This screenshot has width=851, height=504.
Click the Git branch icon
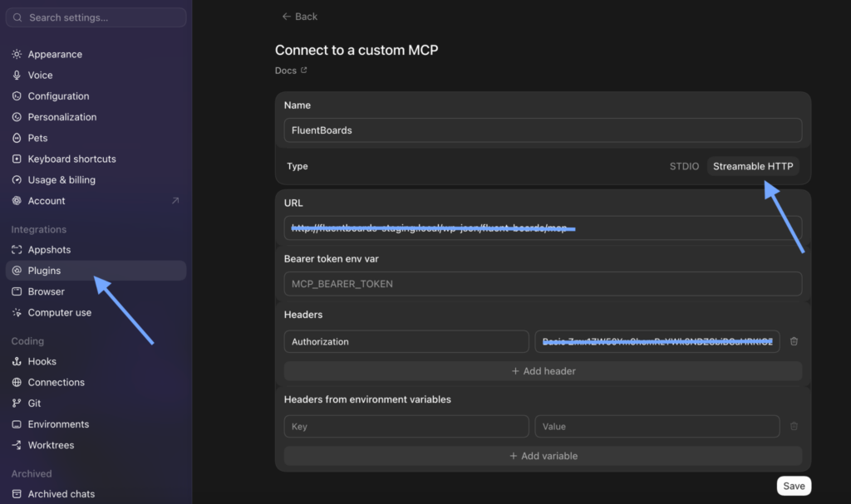coord(17,403)
